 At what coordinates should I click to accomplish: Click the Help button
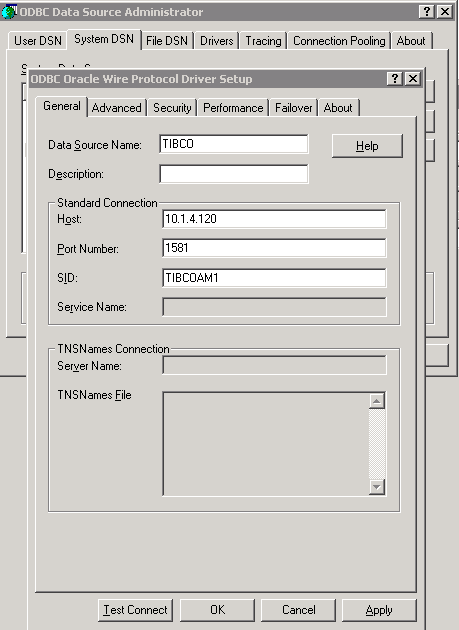(367, 146)
